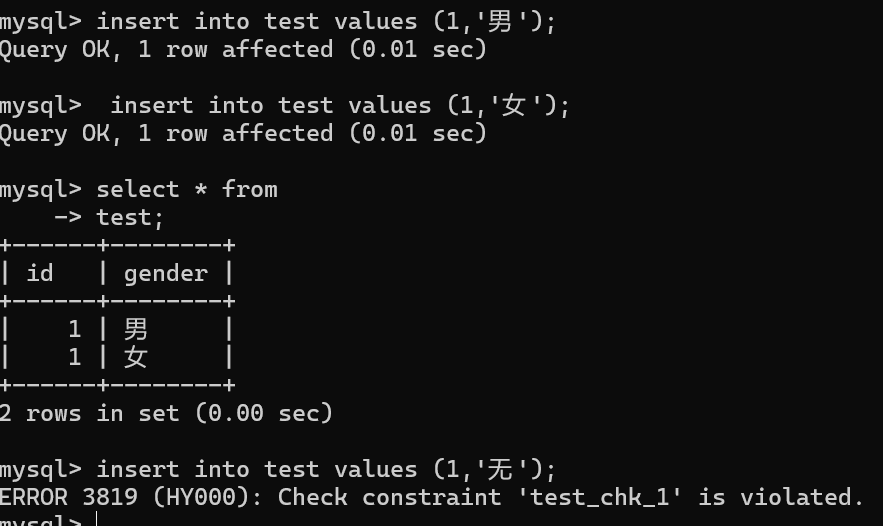Click the insert statement containing '无'
Viewport: 883px width, 526px height.
tap(326, 469)
